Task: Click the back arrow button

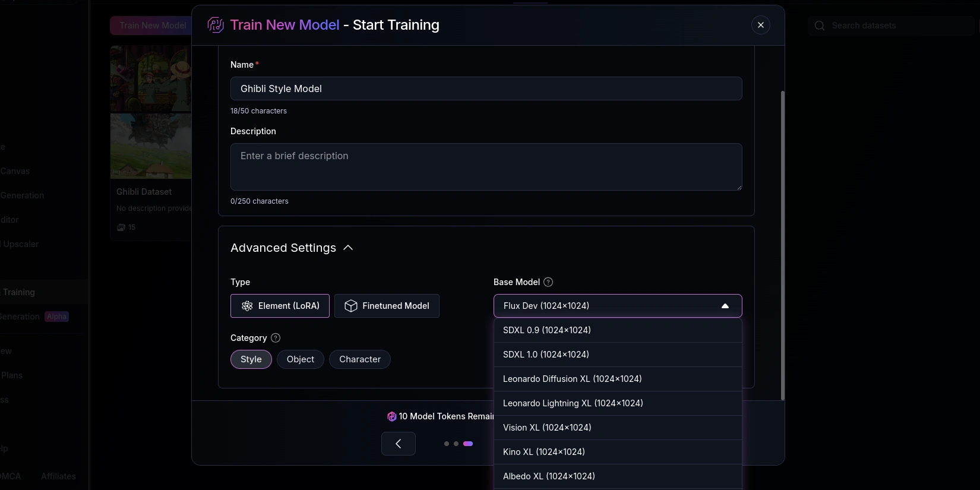Action: point(398,444)
